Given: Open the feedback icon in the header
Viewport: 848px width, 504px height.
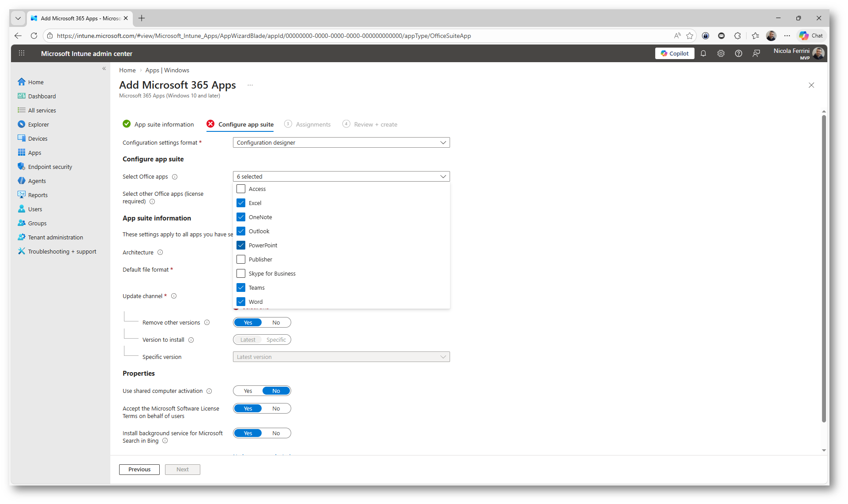Looking at the screenshot, I should (756, 53).
